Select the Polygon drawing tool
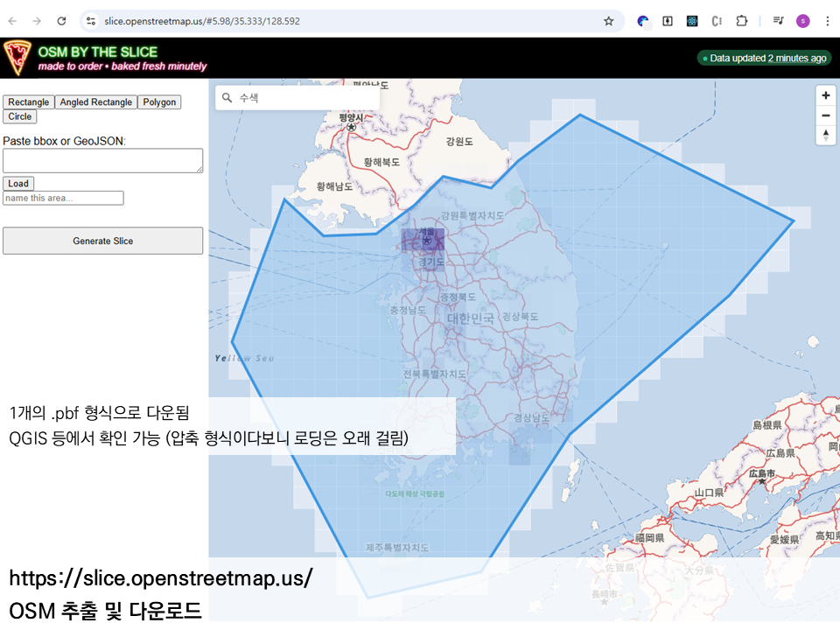The width and height of the screenshot is (840, 630). (159, 101)
